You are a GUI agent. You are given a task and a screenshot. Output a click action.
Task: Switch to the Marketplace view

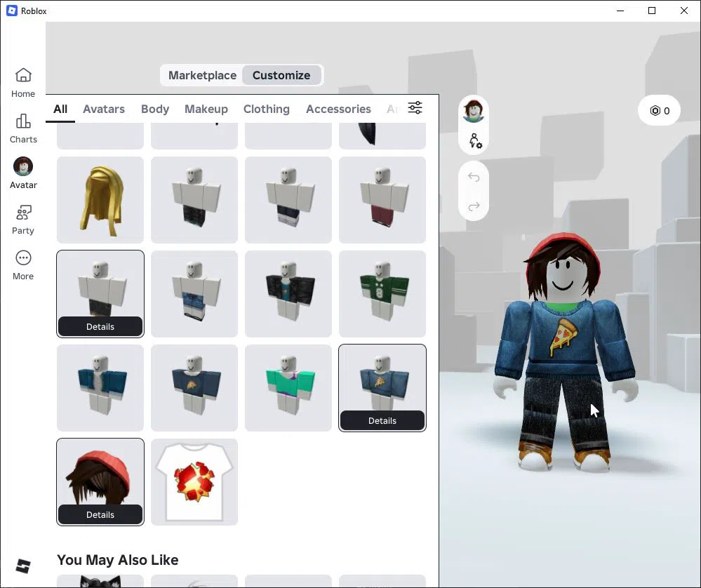point(202,75)
